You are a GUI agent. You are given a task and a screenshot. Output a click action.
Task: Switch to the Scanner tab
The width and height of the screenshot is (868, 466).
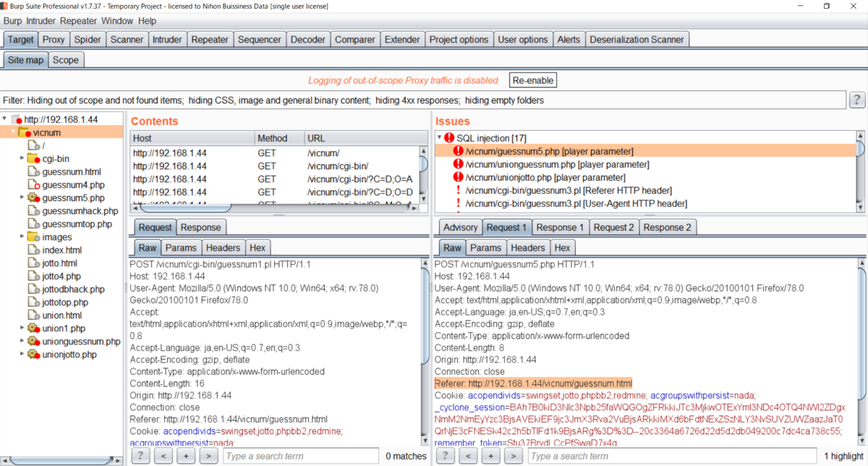click(127, 40)
